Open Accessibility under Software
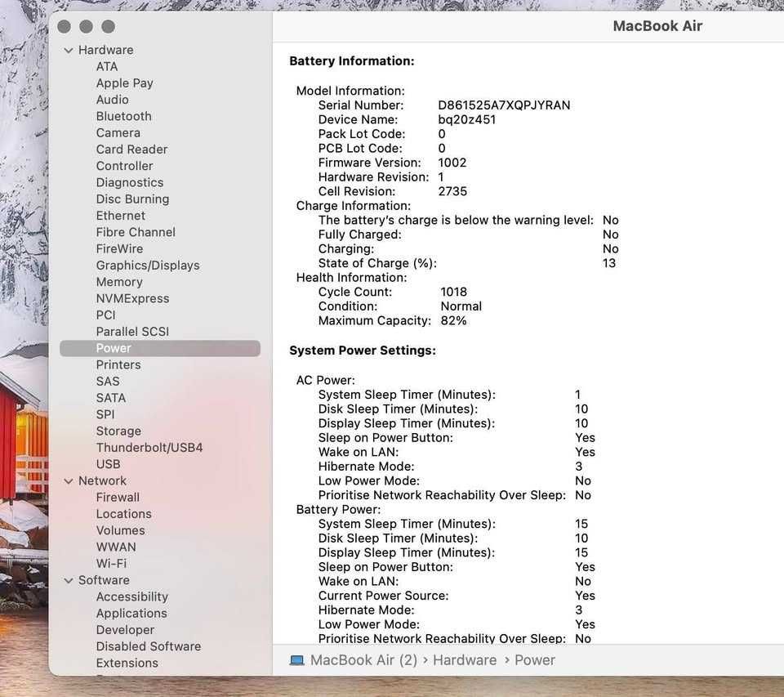Image resolution: width=784 pixels, height=697 pixels. (132, 597)
